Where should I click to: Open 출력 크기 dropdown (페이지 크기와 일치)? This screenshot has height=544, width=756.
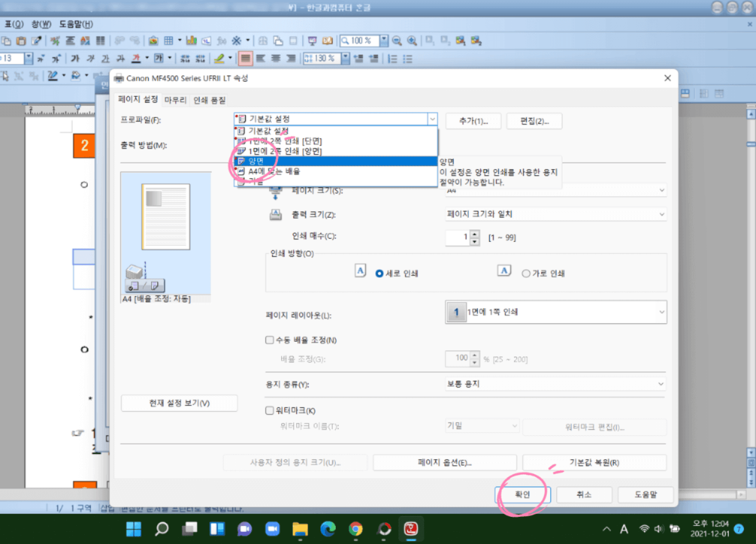556,214
